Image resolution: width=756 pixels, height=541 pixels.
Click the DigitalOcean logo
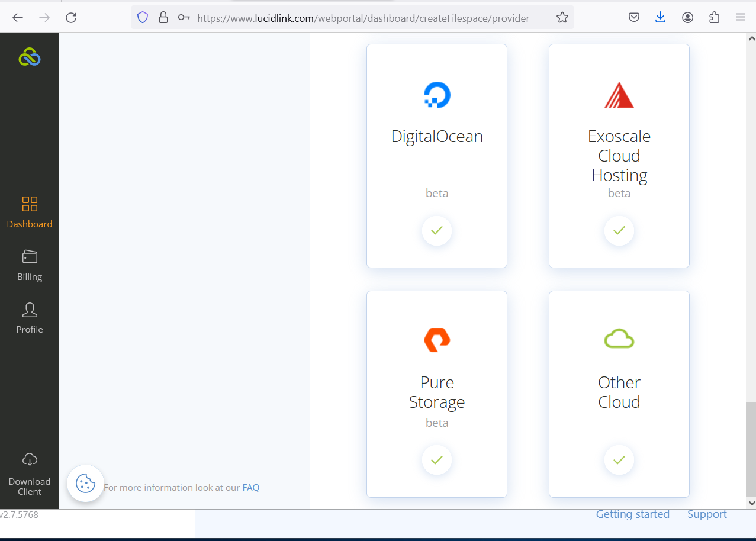pos(437,95)
